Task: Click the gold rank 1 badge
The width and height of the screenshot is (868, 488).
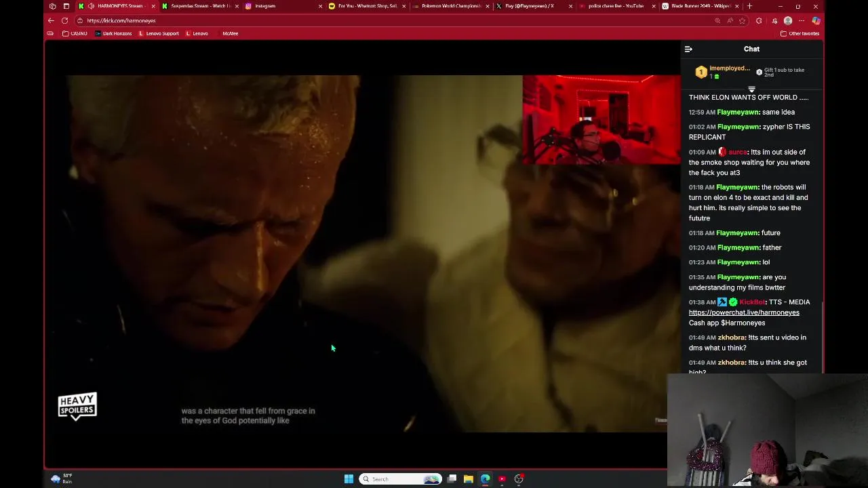Action: point(701,72)
